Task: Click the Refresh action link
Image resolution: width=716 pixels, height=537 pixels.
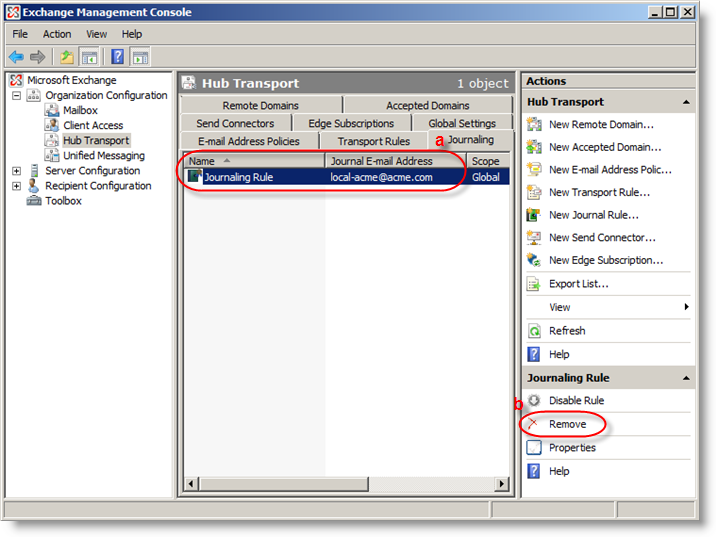Action: 567,331
